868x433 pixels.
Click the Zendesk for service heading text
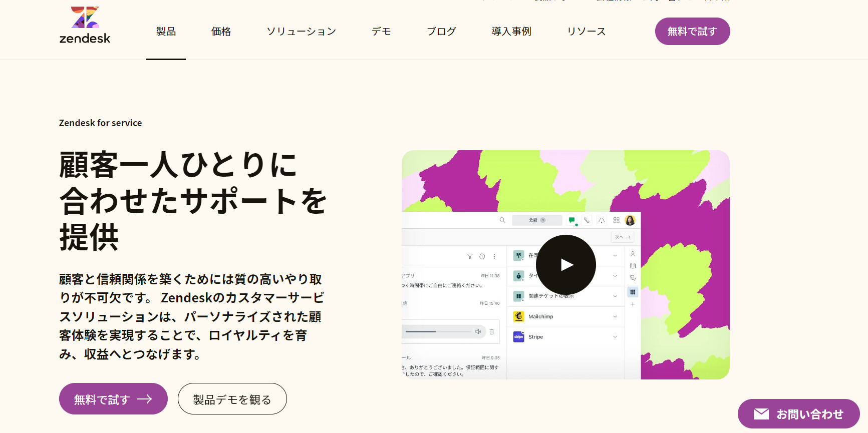click(100, 123)
